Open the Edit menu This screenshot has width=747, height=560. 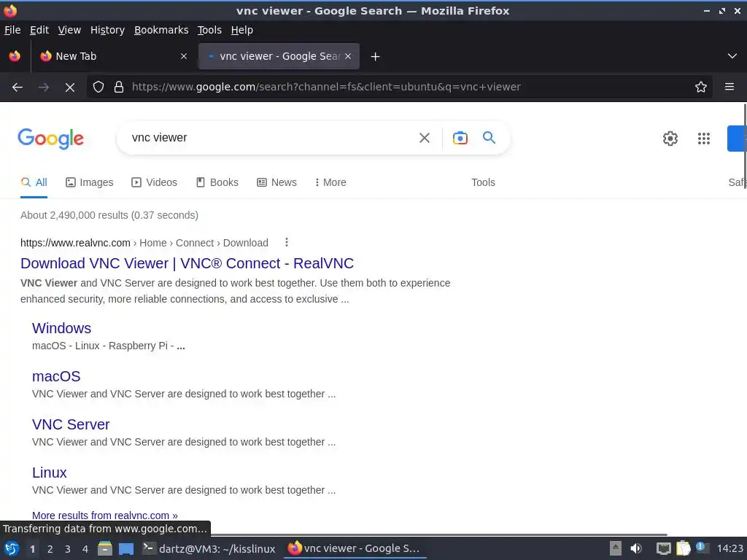(39, 30)
